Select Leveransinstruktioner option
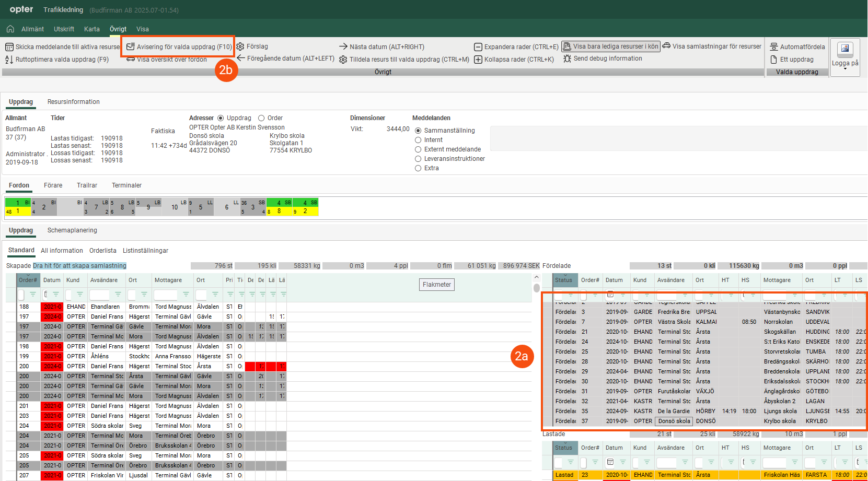Image resolution: width=868 pixels, height=481 pixels. click(x=418, y=159)
